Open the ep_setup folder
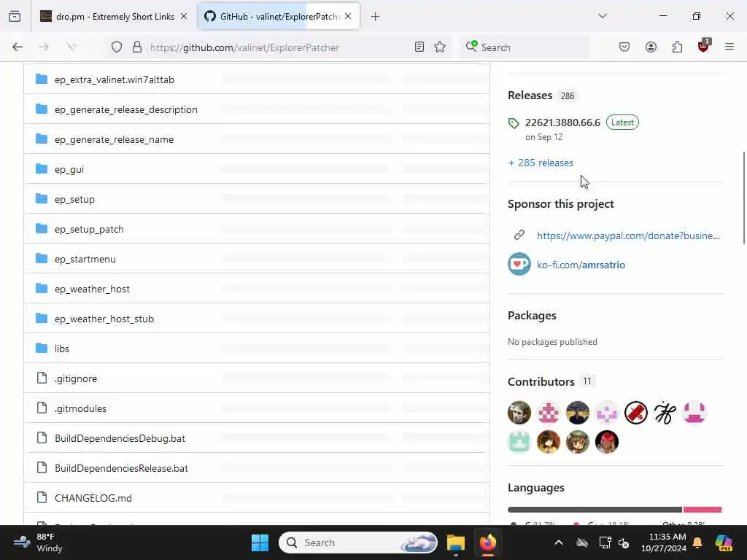The image size is (747, 560). point(74,200)
